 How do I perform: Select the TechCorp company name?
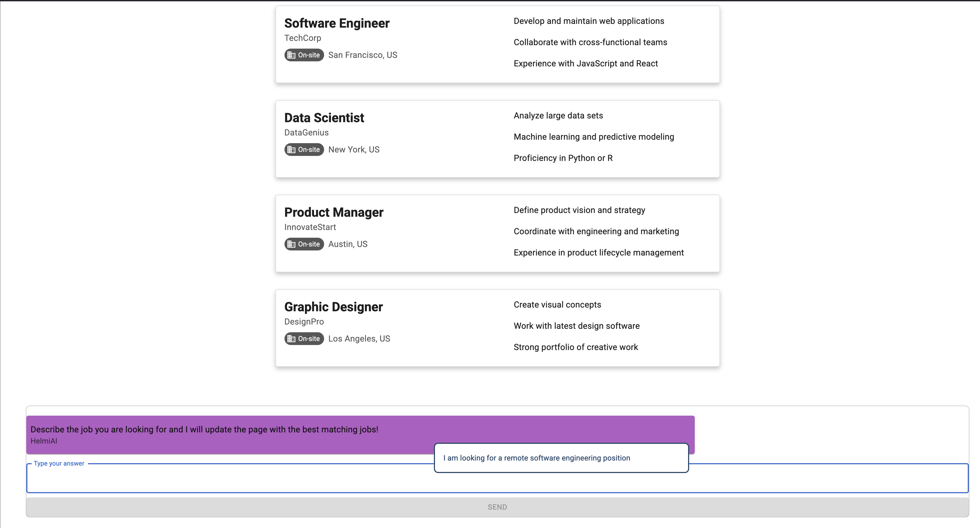(x=303, y=38)
